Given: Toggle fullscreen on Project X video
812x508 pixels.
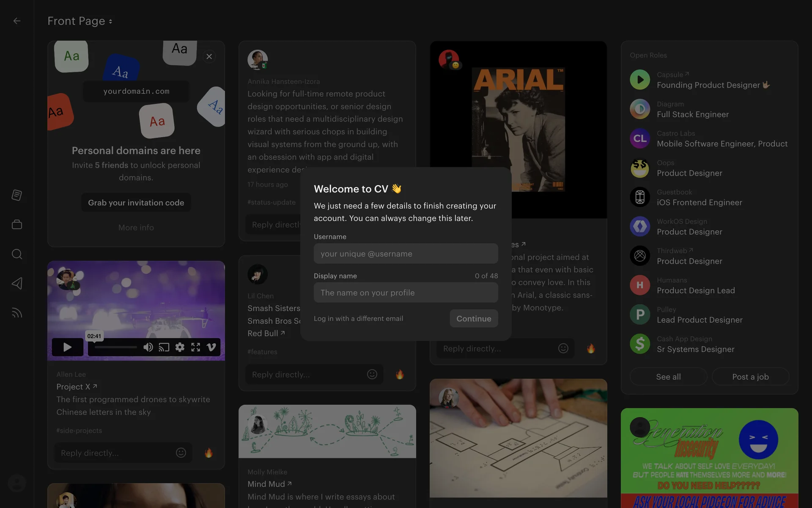Looking at the screenshot, I should pyautogui.click(x=195, y=348).
